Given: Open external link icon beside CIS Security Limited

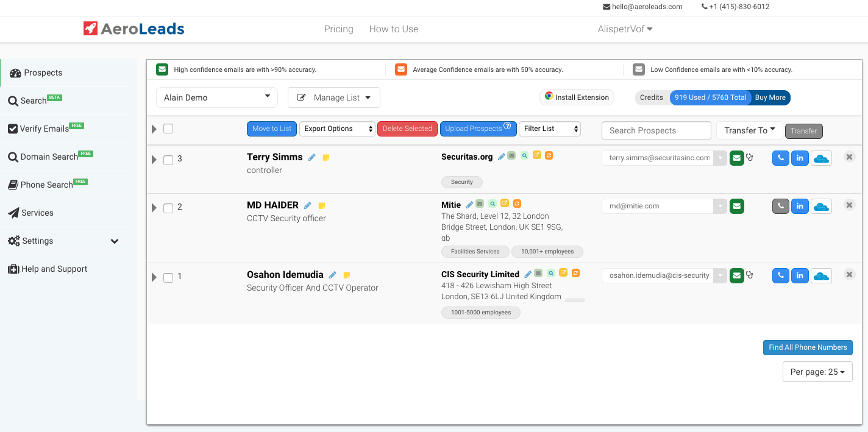Looking at the screenshot, I should [x=563, y=272].
